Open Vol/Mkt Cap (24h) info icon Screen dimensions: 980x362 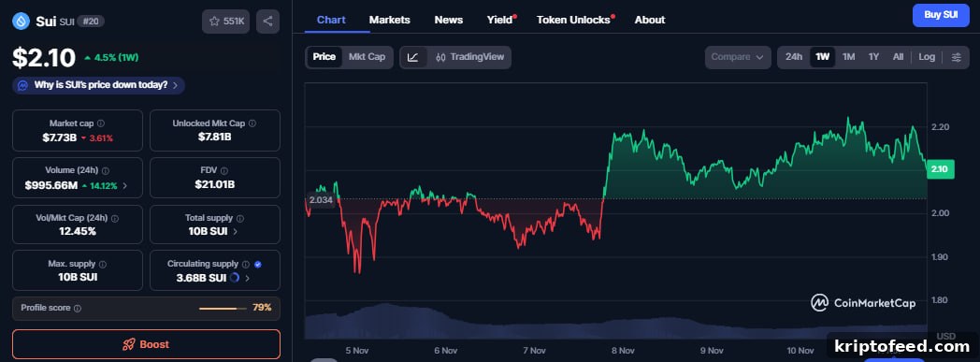[x=114, y=218]
